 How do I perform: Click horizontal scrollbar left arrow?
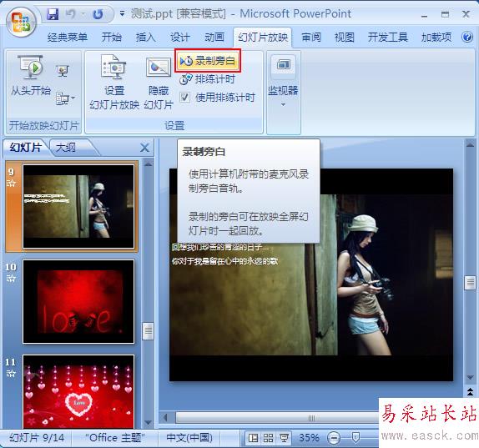pos(165,417)
